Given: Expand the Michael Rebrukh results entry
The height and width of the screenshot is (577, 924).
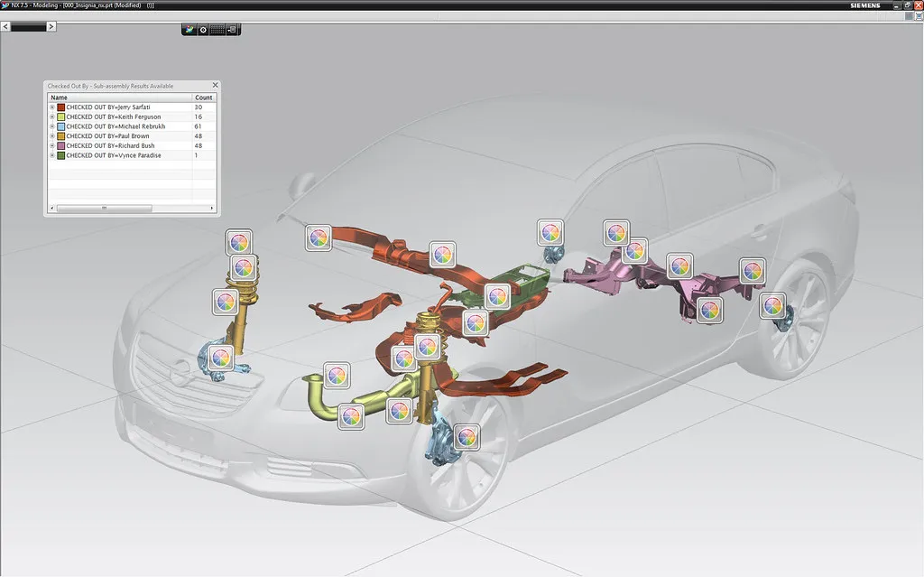Looking at the screenshot, I should pyautogui.click(x=52, y=126).
